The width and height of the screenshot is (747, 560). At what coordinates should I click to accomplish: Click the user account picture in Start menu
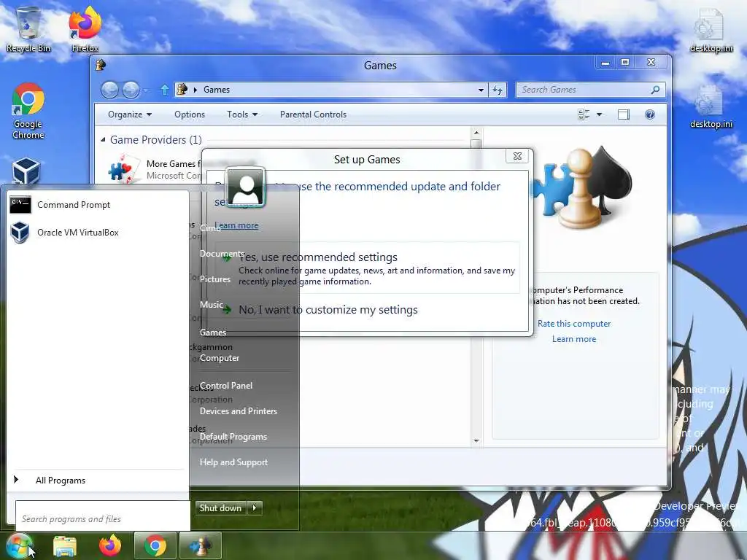point(245,187)
